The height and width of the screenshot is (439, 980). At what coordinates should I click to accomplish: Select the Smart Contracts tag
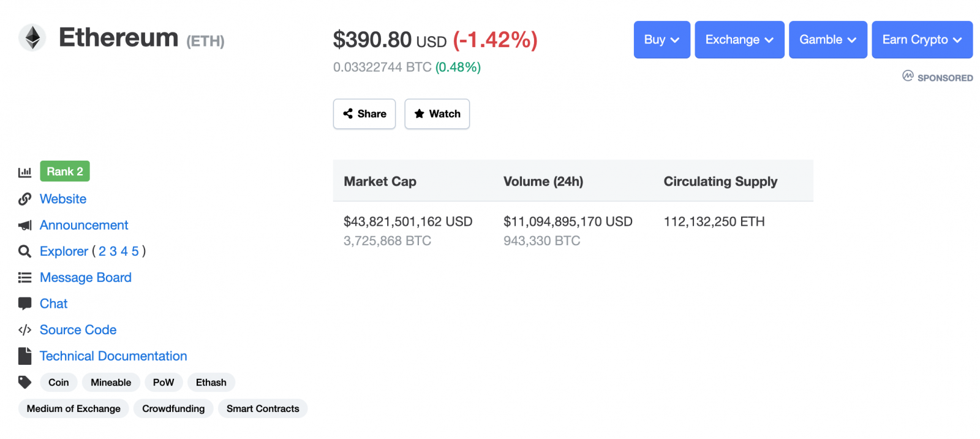263,409
